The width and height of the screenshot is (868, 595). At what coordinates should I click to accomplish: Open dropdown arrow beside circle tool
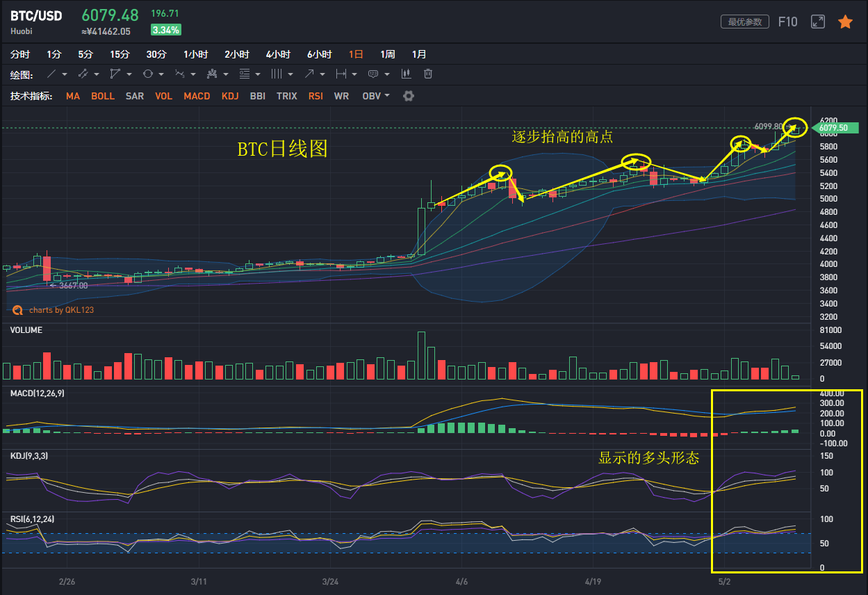click(161, 74)
